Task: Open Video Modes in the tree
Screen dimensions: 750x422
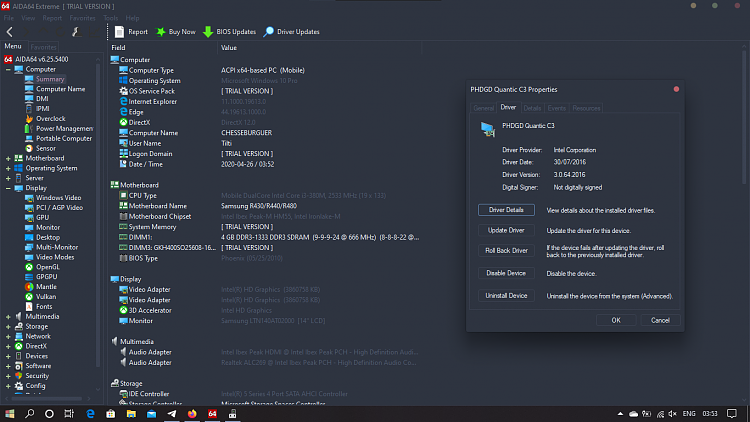Action: (55, 257)
